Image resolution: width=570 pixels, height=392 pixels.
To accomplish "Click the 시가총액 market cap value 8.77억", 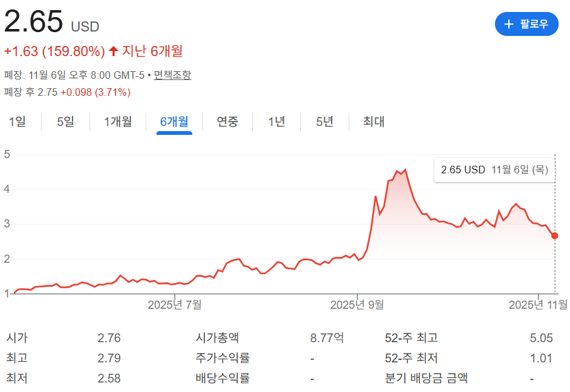I will click(x=327, y=338).
